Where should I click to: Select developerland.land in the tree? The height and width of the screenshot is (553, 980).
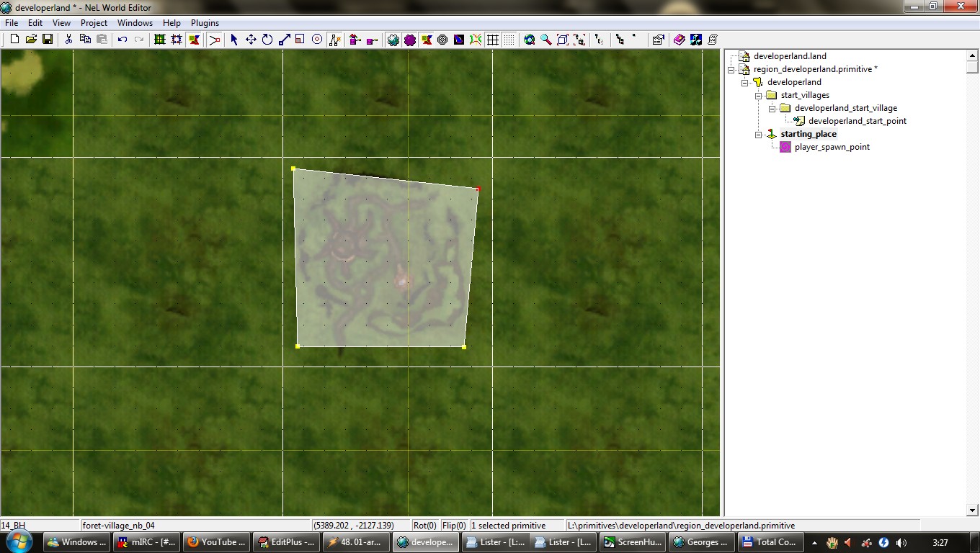point(789,56)
